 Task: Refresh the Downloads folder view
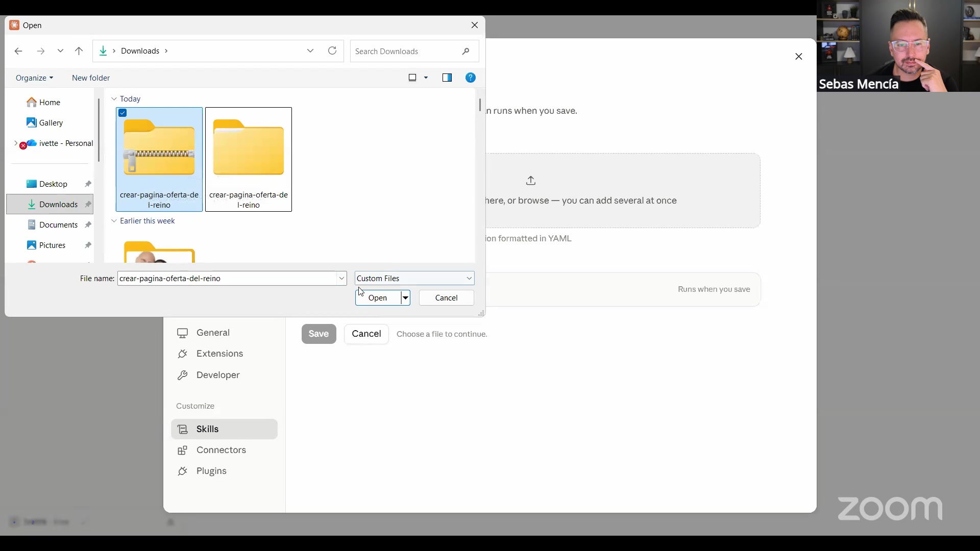tap(332, 51)
